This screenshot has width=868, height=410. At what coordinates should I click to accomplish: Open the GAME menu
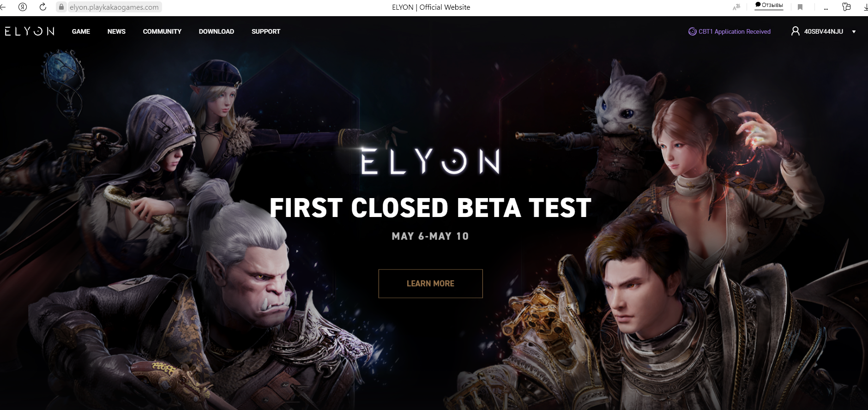[81, 31]
